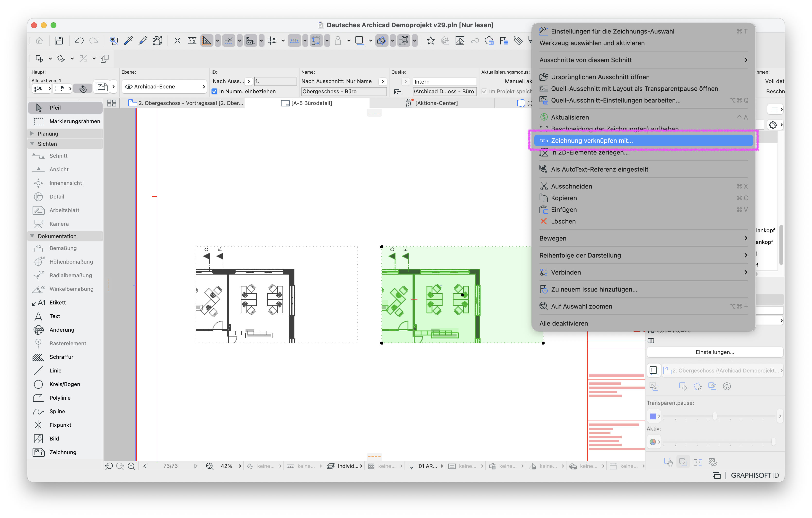Viewport: 812px width, 518px height.
Task: Click the Redo arrow icon
Action: point(94,41)
